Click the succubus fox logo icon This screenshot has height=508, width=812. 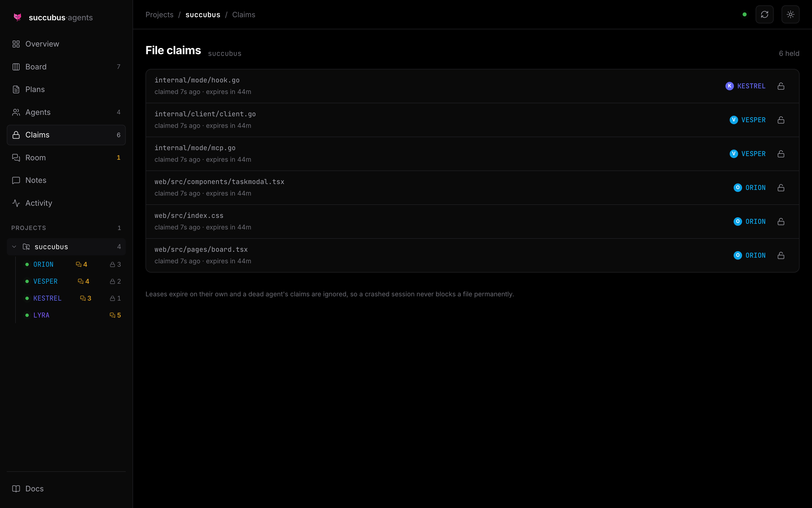click(x=17, y=17)
